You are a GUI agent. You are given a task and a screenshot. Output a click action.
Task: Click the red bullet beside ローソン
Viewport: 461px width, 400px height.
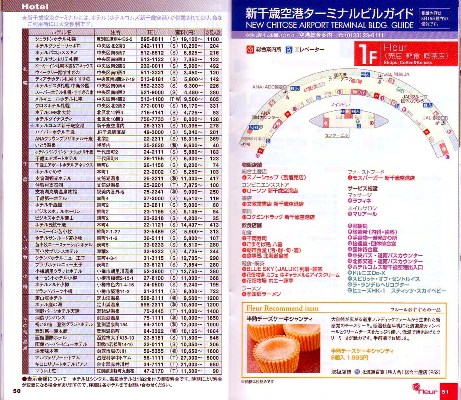[x=244, y=191]
